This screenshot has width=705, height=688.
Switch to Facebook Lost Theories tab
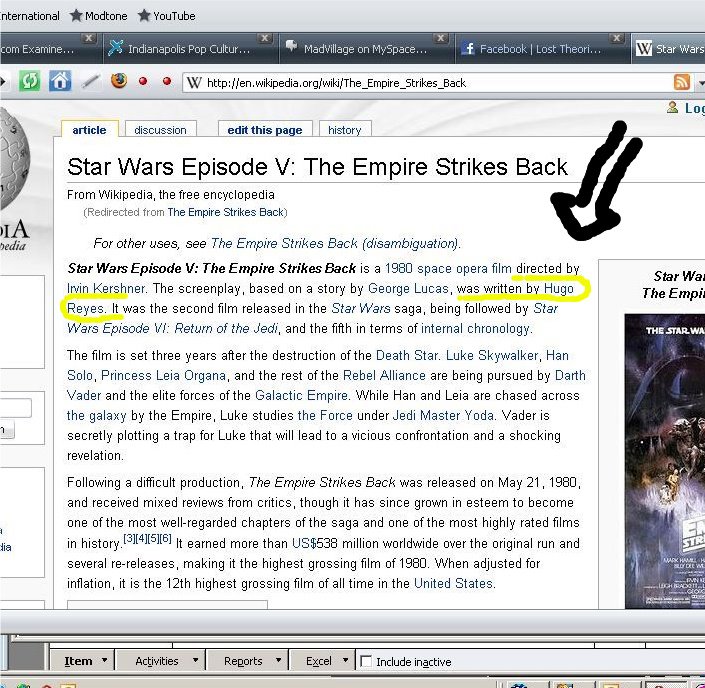click(x=542, y=49)
